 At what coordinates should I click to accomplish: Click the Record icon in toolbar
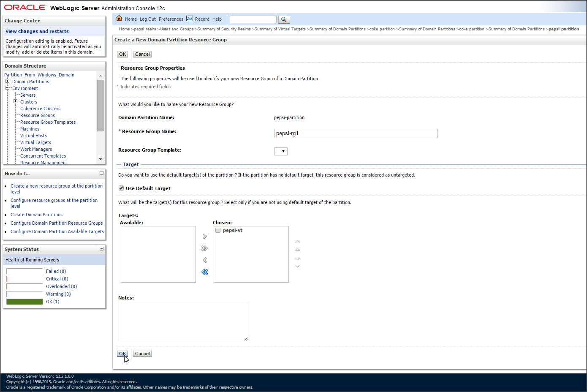coord(190,19)
